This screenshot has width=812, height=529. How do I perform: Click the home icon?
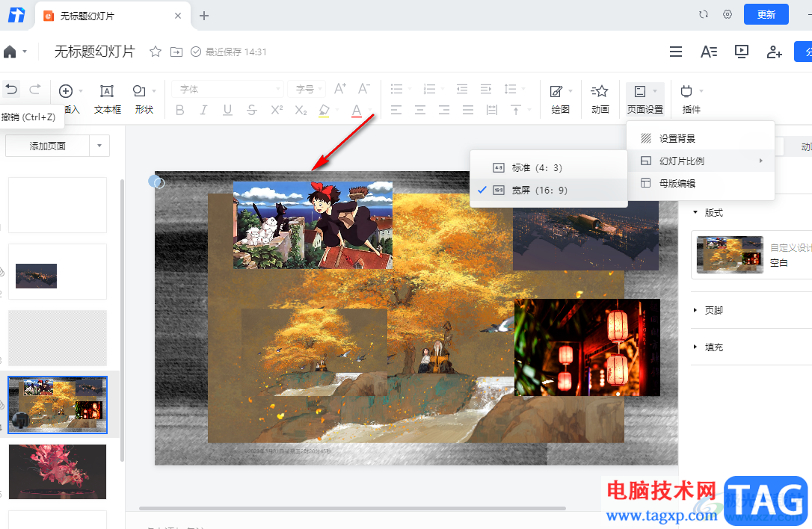10,52
